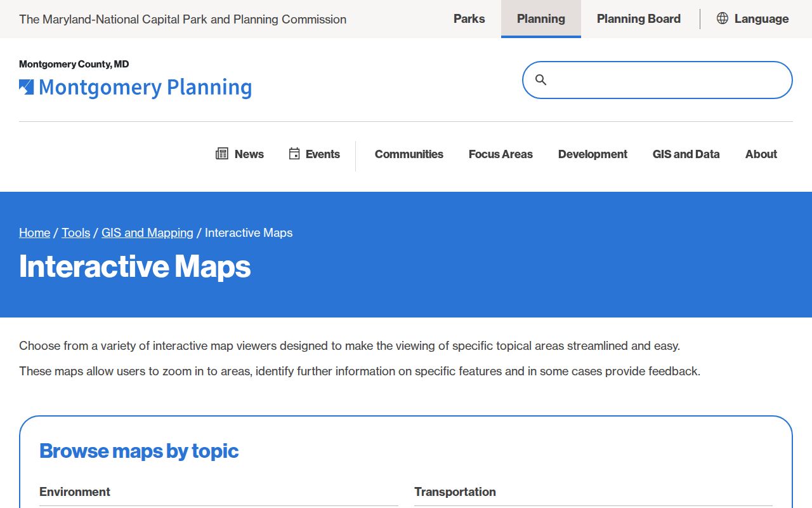
Task: Click the Environment topic heading
Action: coord(75,491)
